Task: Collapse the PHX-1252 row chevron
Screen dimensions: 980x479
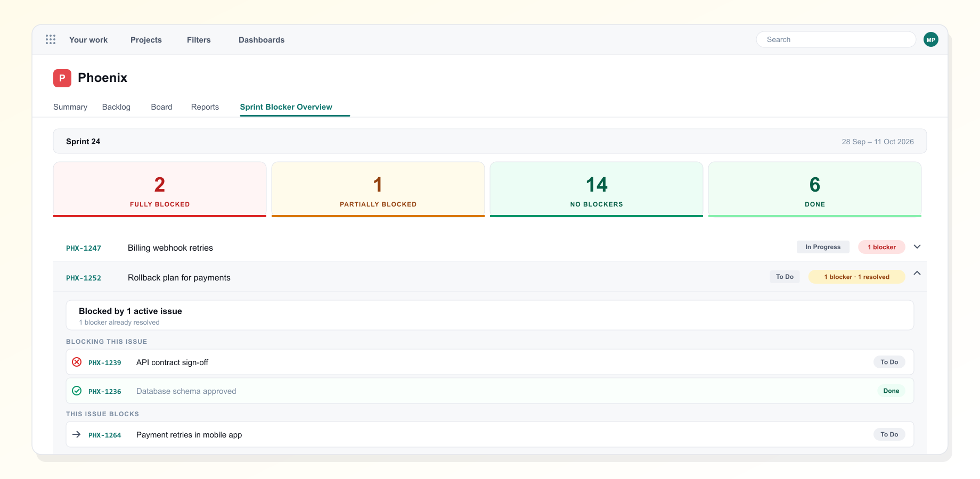Action: [x=917, y=273]
